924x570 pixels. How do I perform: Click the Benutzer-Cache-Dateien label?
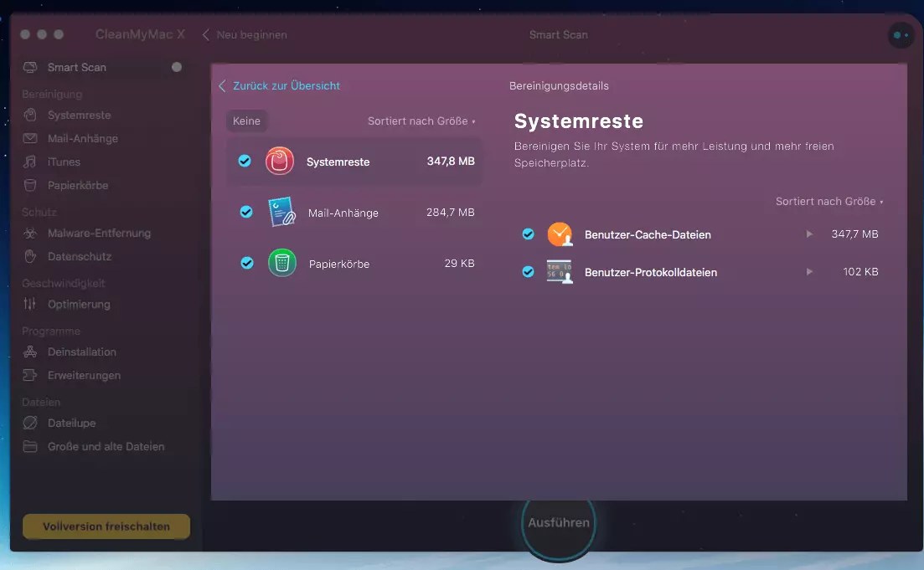[648, 234]
